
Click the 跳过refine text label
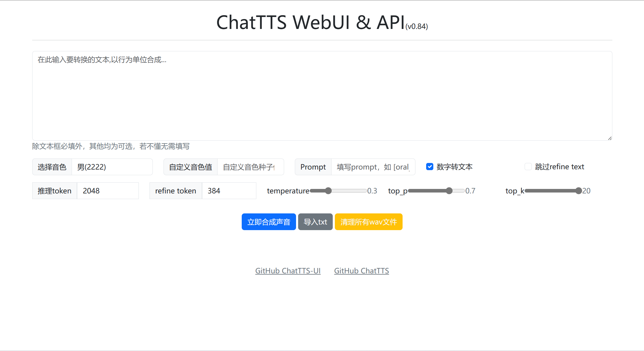click(560, 167)
